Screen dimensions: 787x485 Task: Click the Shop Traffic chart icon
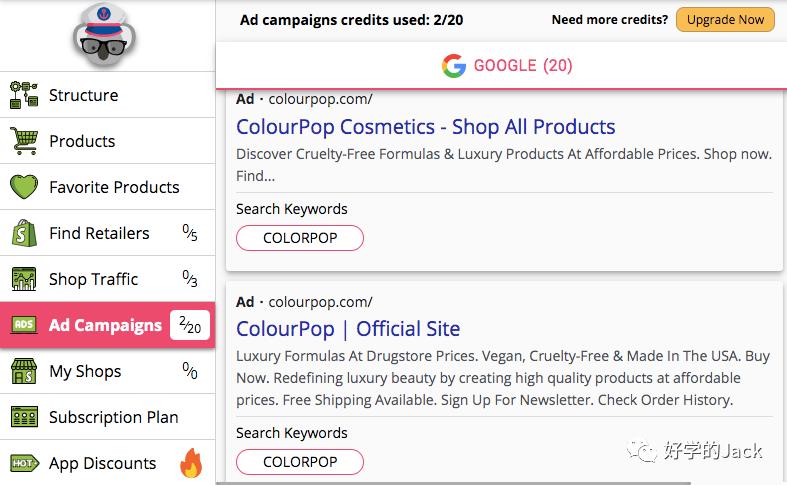click(x=24, y=279)
